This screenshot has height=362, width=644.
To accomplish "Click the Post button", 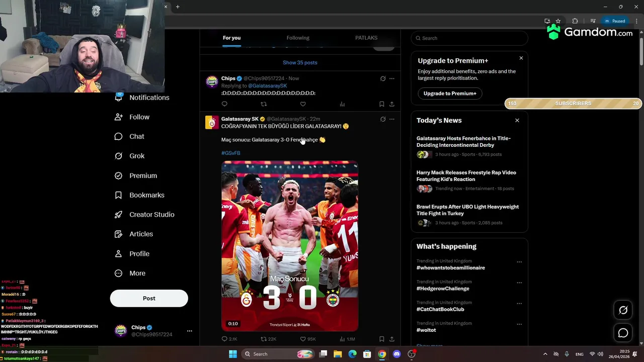I will point(149,298).
